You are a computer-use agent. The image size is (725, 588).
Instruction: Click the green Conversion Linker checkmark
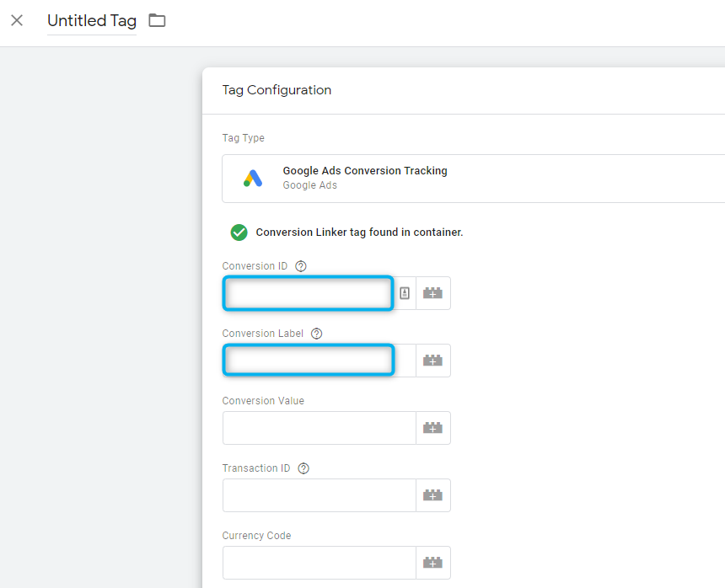(239, 233)
